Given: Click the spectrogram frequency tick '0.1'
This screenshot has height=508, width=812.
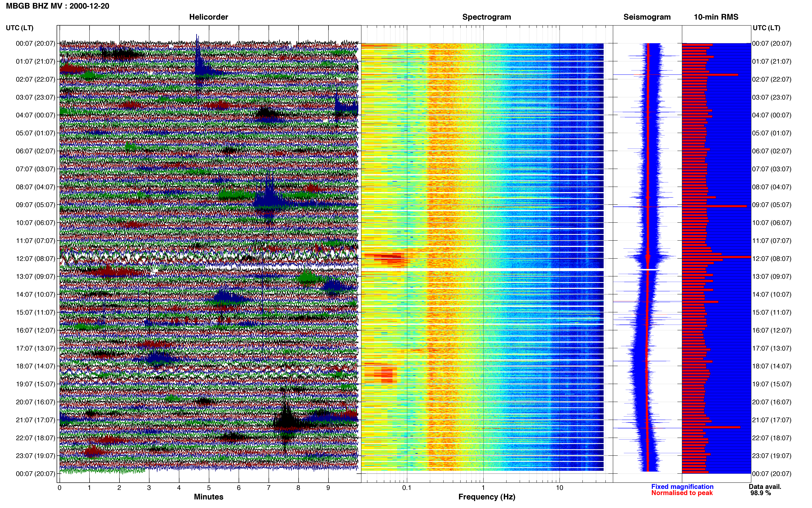Looking at the screenshot, I should click(407, 487).
